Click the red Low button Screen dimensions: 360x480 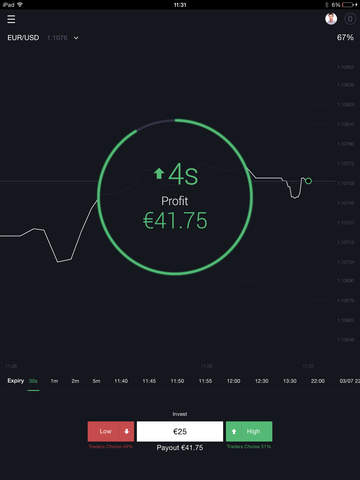click(x=111, y=431)
